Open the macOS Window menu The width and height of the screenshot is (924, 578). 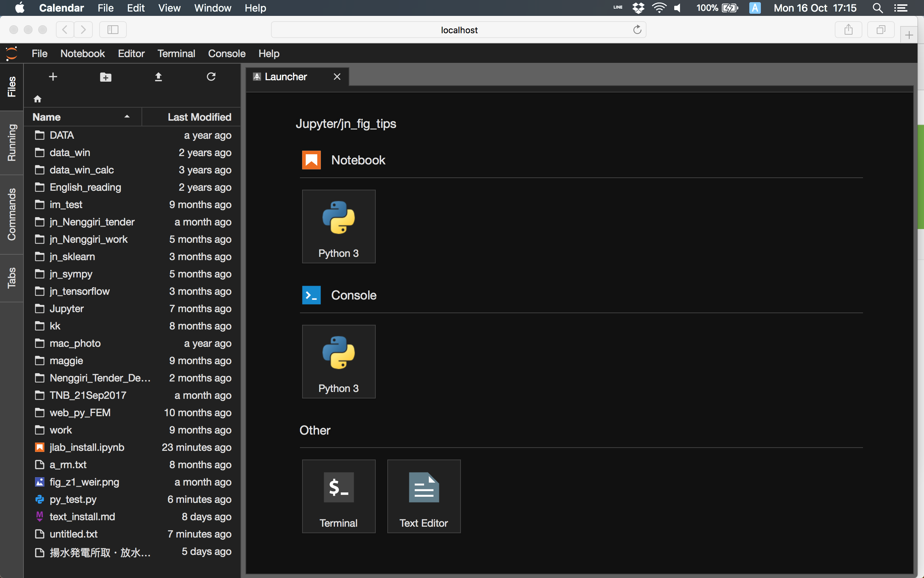[213, 8]
